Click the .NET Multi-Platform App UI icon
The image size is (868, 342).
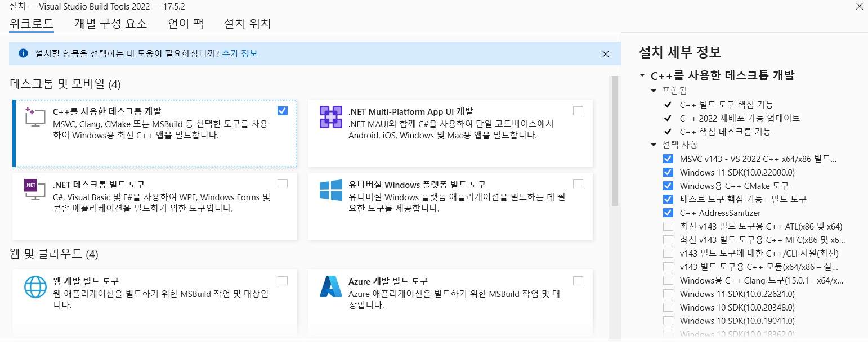(330, 117)
